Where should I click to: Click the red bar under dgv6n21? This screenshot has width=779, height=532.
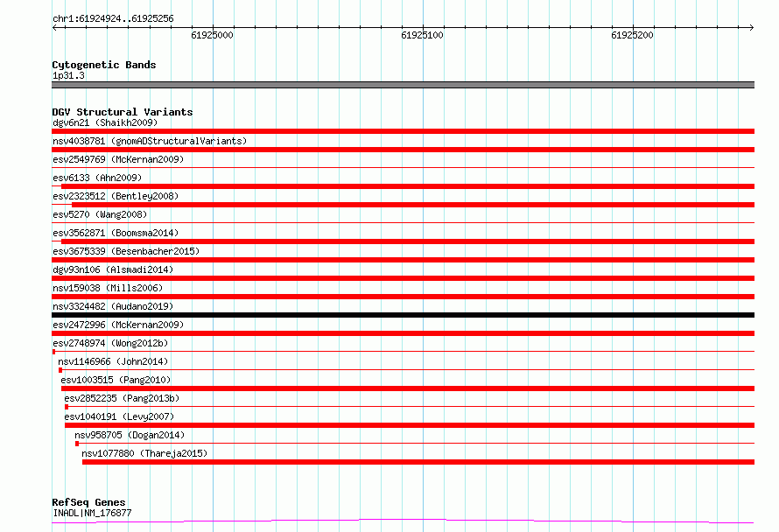(x=403, y=131)
